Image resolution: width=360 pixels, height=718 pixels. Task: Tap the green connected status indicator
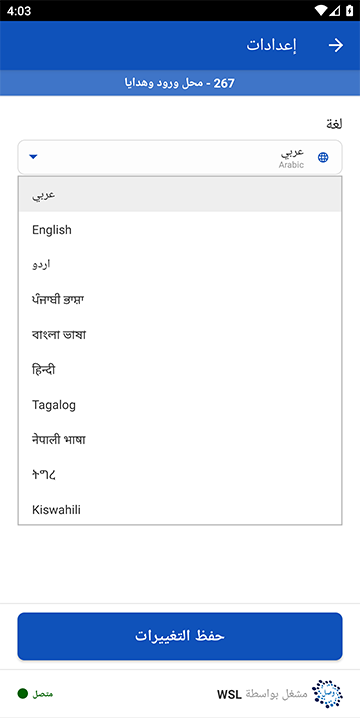pyautogui.click(x=23, y=694)
